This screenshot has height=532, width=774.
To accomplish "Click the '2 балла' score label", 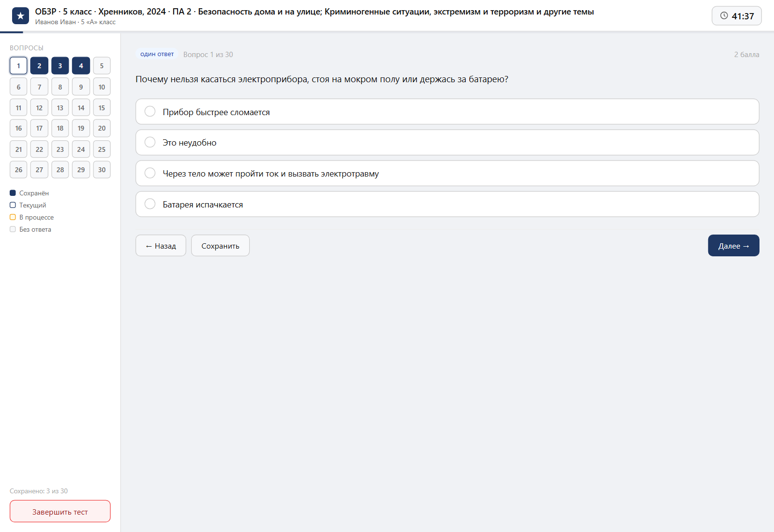I will click(746, 55).
